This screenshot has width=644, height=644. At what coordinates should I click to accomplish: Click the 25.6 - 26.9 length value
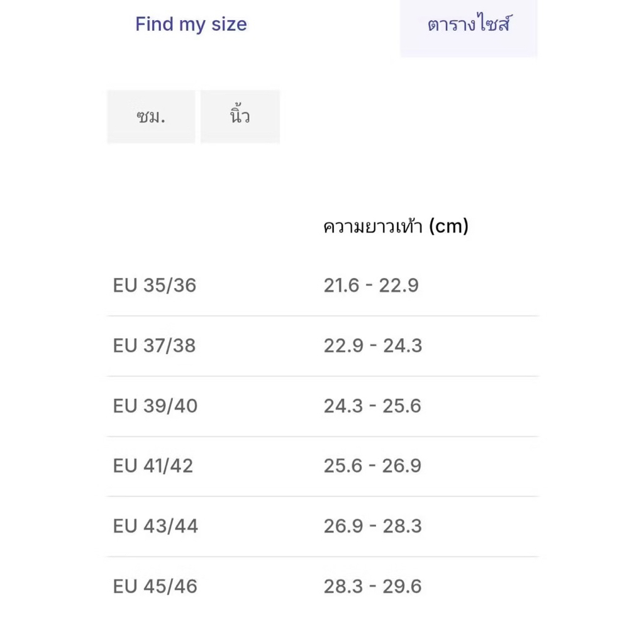tap(372, 466)
